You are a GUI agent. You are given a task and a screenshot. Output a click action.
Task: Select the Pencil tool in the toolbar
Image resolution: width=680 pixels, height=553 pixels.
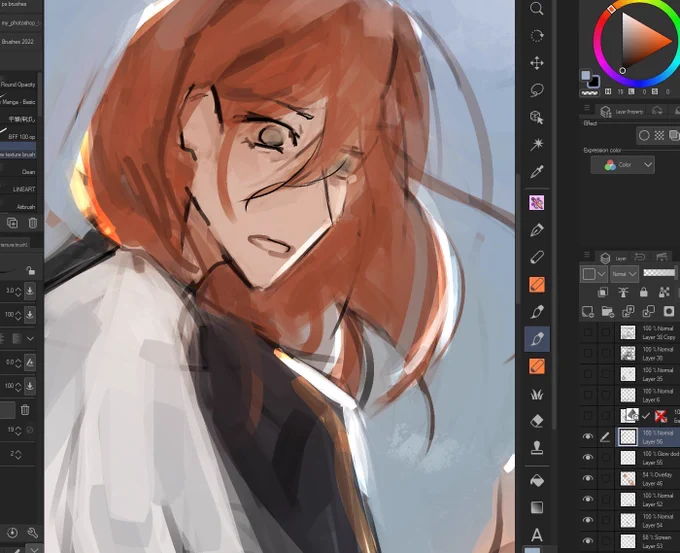(537, 257)
